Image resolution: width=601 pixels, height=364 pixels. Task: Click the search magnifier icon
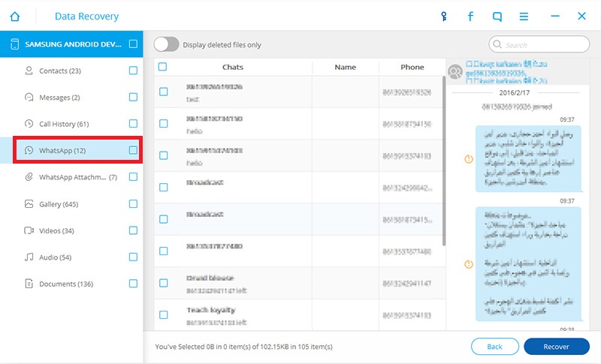(497, 44)
